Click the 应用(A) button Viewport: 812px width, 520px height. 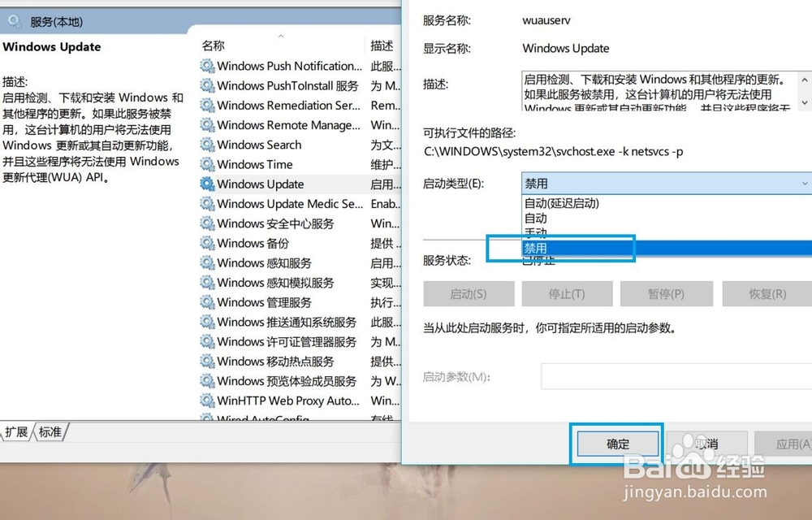click(783, 444)
